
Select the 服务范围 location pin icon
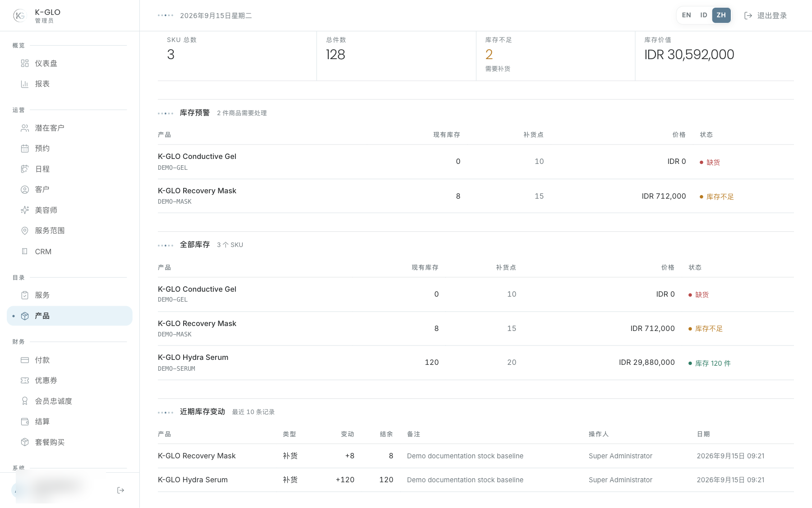click(25, 231)
